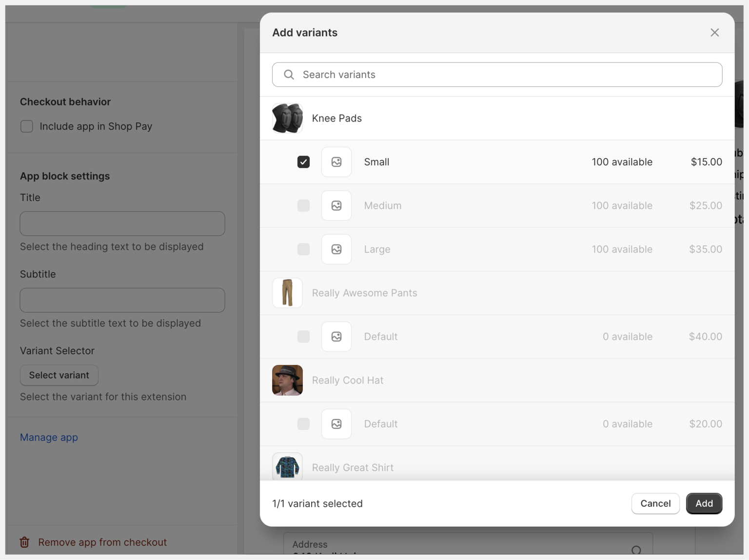Close the Add variants dialog
The width and height of the screenshot is (749, 560).
pyautogui.click(x=714, y=33)
